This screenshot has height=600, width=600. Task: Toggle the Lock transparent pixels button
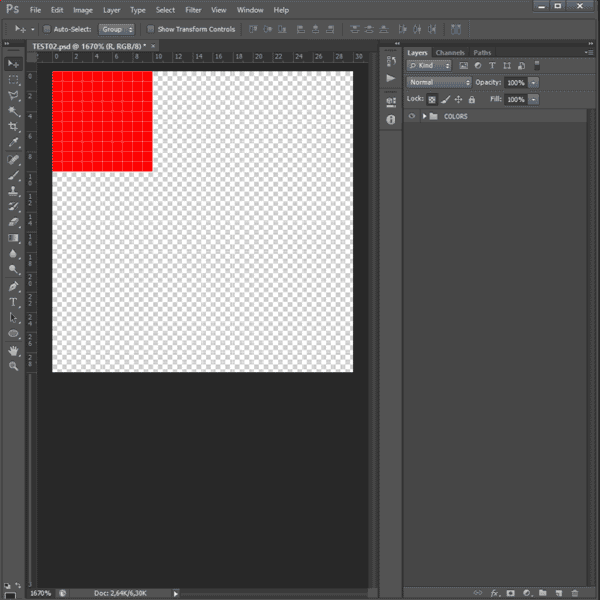(x=432, y=99)
